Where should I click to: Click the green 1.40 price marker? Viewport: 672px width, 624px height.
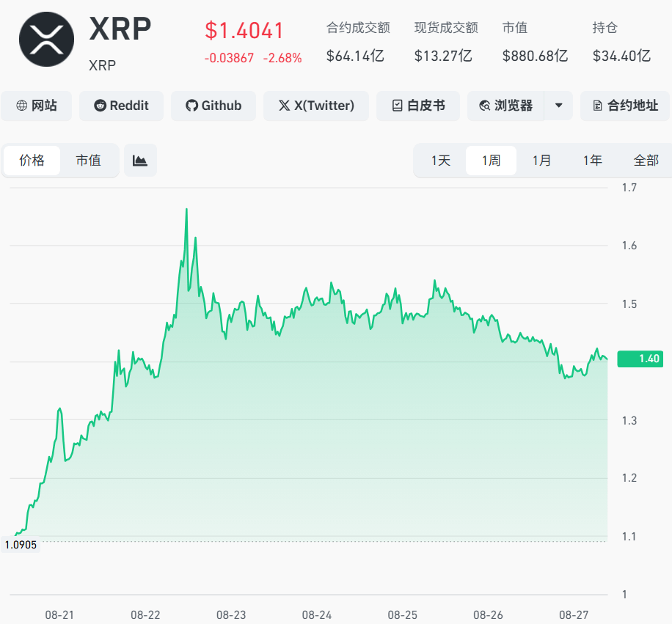640,359
